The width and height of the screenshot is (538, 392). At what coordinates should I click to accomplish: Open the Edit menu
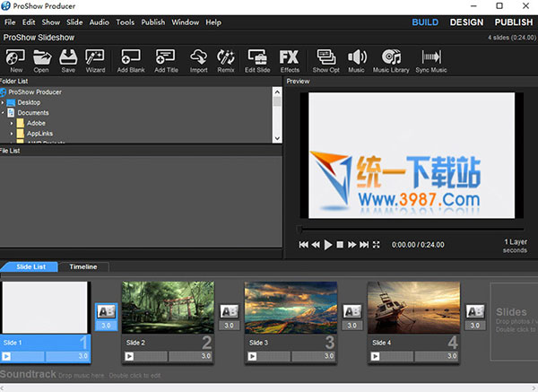point(29,22)
